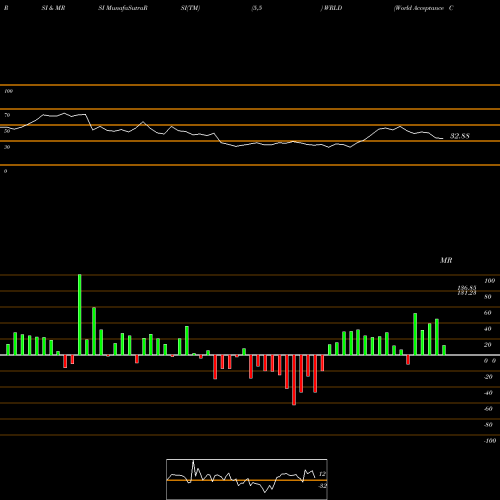
Task: Click the RSI axis label 100
Action: 8,91
